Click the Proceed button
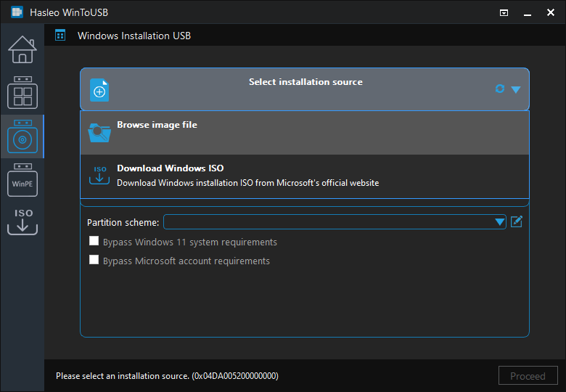Viewport: 566px width, 392px height. 528,376
